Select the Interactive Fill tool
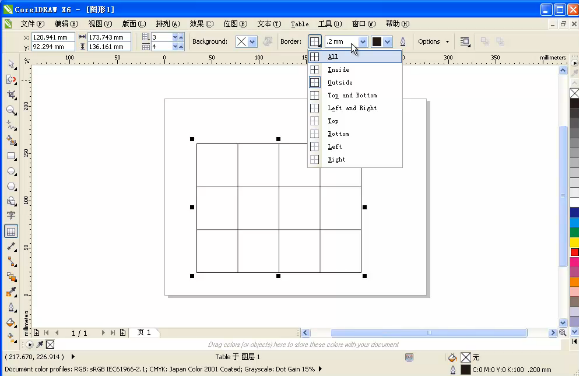 click(11, 337)
